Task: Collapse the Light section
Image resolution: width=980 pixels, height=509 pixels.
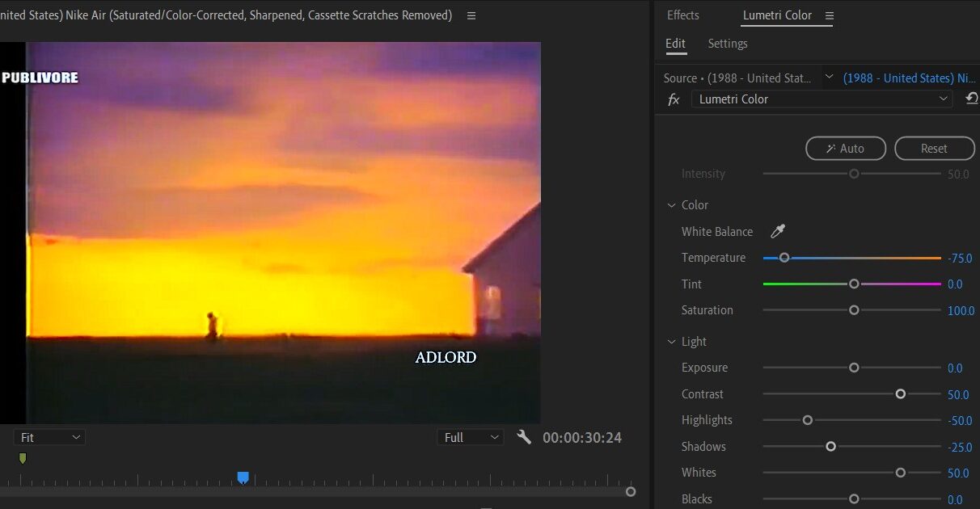Action: click(671, 342)
